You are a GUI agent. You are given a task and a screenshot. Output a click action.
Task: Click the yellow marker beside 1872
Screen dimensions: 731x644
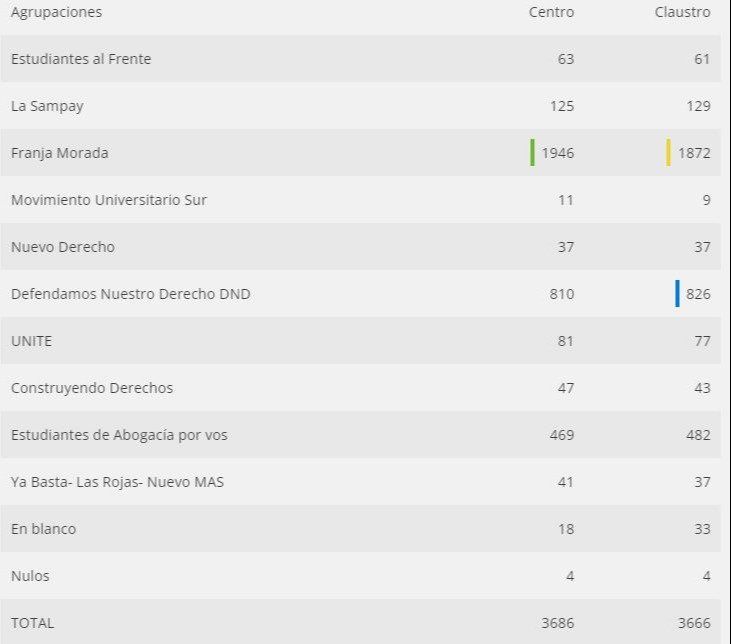pos(668,153)
